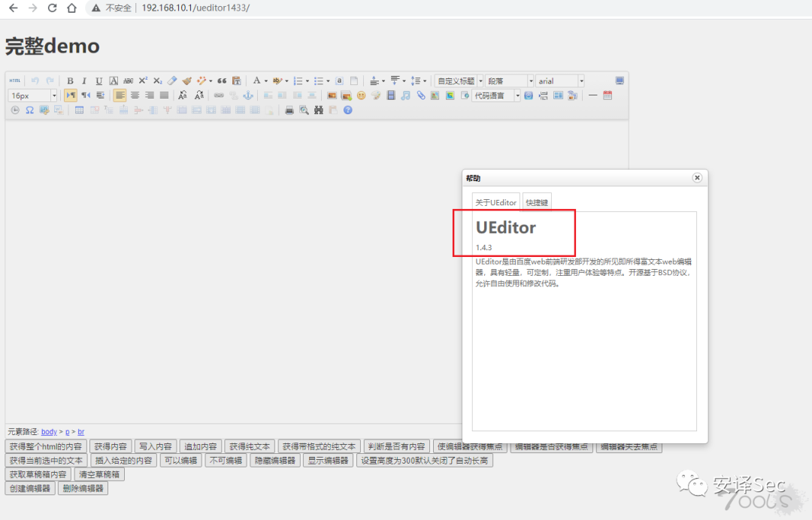Click the 清空草稿箱 button
This screenshot has width=812, height=520.
99,474
